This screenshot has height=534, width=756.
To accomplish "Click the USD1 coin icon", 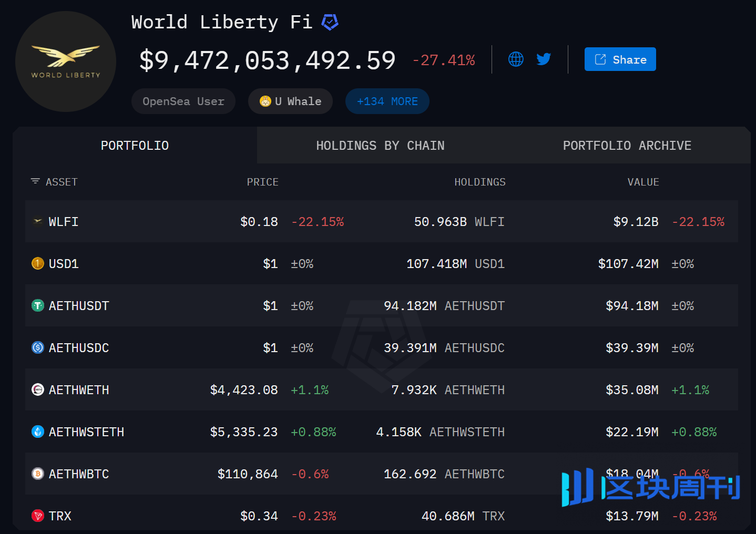I will click(38, 263).
